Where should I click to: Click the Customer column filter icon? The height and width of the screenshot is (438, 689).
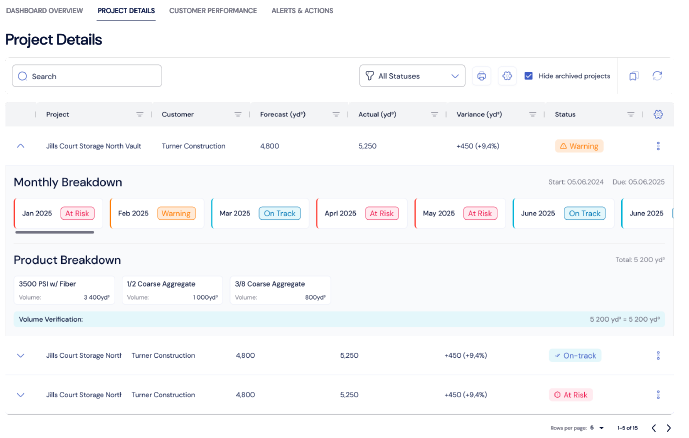[x=238, y=114]
